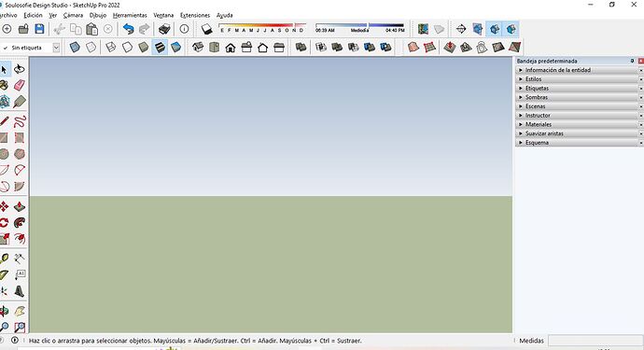Click the From Contours sandbox tool

click(x=413, y=48)
